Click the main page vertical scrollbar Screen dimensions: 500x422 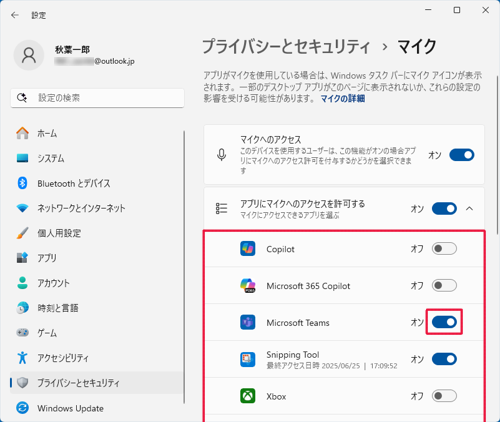[x=497, y=155]
